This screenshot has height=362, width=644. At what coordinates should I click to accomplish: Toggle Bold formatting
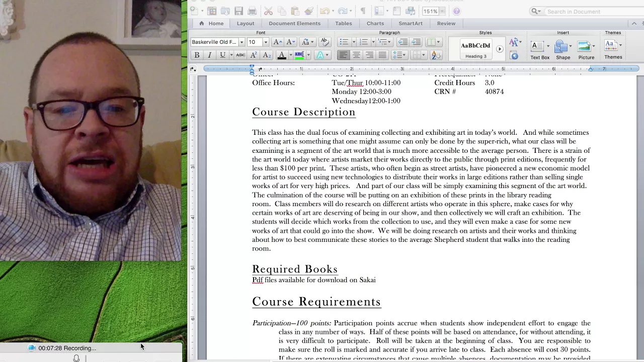click(x=197, y=55)
